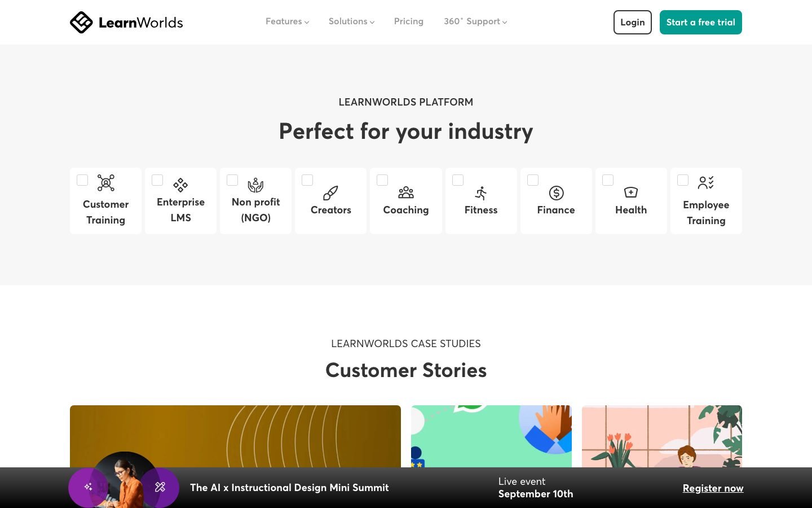
Task: Open the golden customer story card
Action: point(235,436)
